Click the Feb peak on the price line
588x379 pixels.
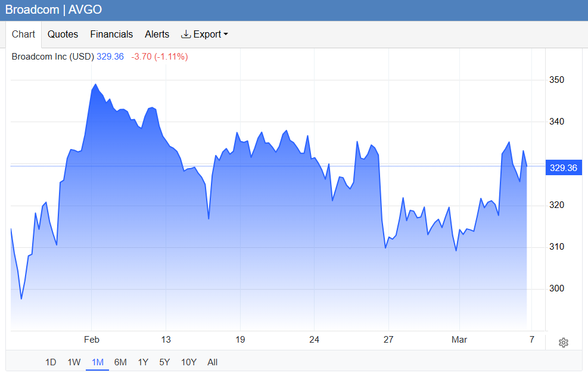(x=95, y=85)
